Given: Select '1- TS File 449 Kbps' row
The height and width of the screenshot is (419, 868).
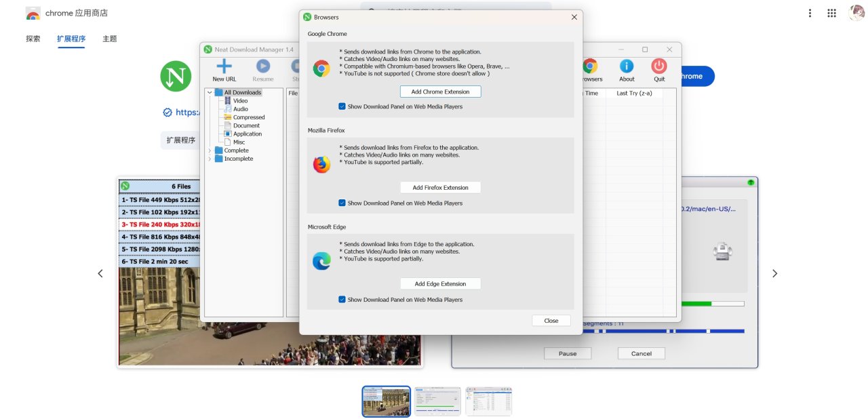Looking at the screenshot, I should click(x=161, y=199).
